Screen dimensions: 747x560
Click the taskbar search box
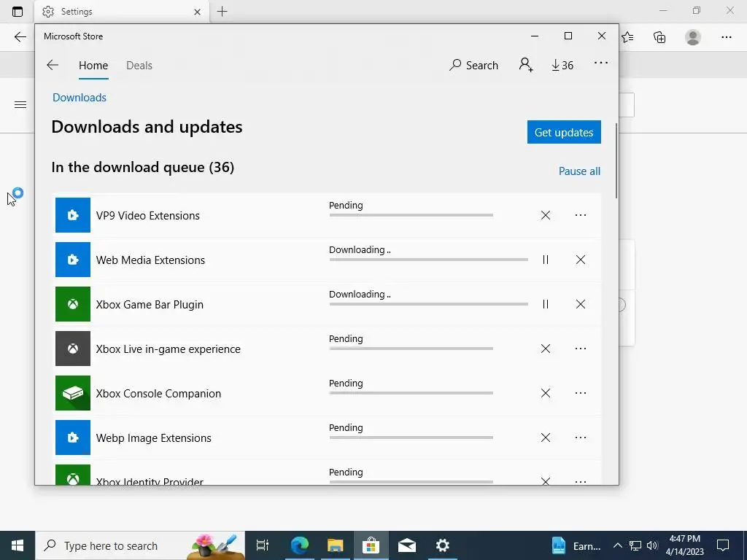(x=140, y=545)
